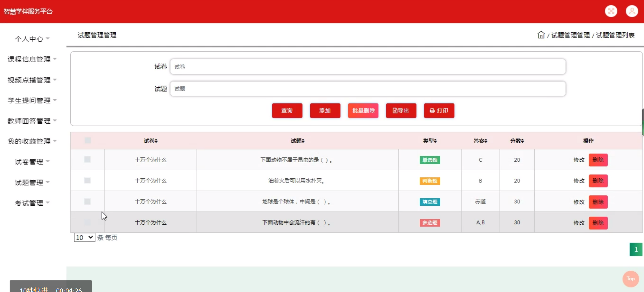
Task: Sort table by 类型 column
Action: coord(430,141)
